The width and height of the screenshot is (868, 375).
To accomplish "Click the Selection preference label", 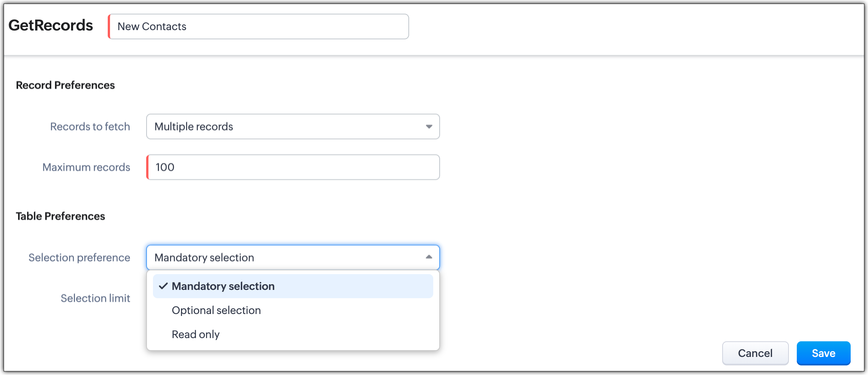I will pyautogui.click(x=79, y=258).
